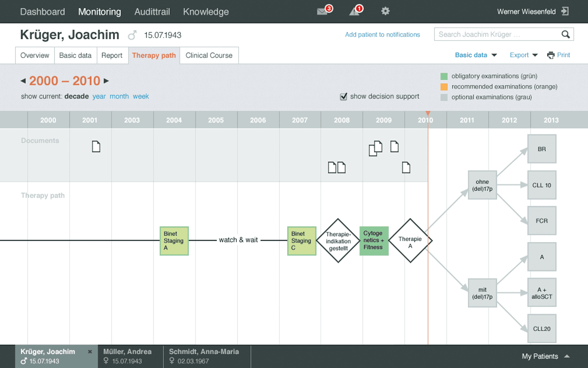This screenshot has width=588, height=368.
Task: Click Add patient to notifications
Action: tap(382, 34)
